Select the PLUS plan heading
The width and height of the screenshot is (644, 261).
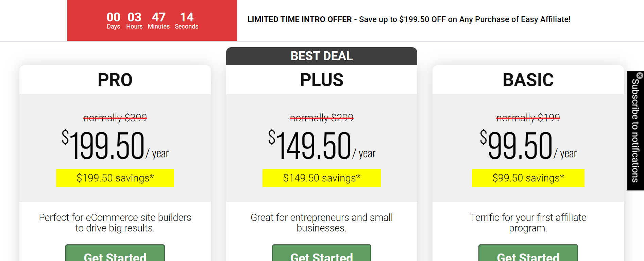(321, 80)
